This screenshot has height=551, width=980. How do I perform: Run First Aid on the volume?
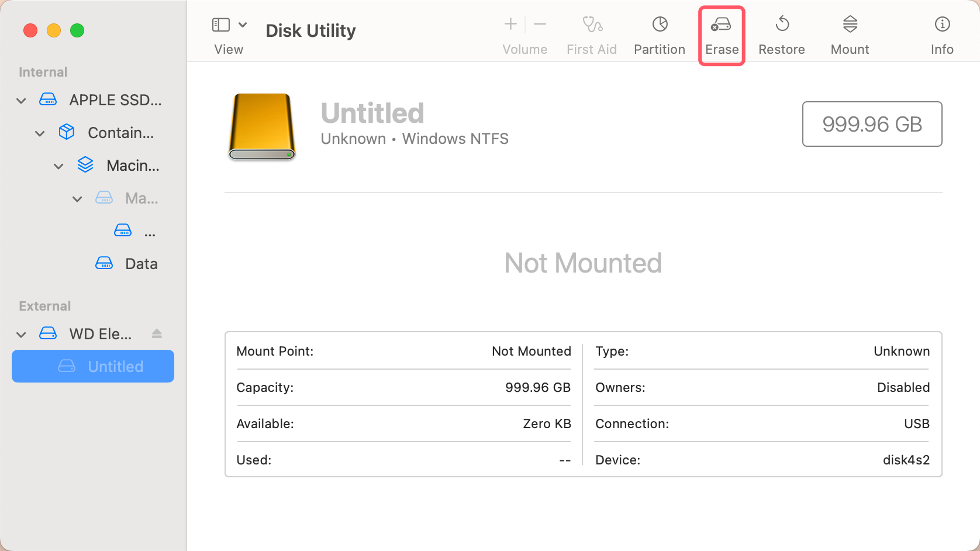click(592, 34)
